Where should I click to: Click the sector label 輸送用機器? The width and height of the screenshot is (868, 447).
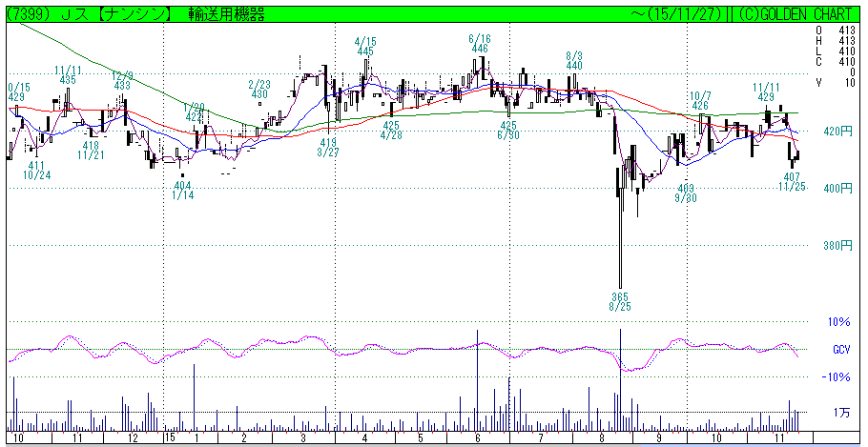(x=226, y=15)
